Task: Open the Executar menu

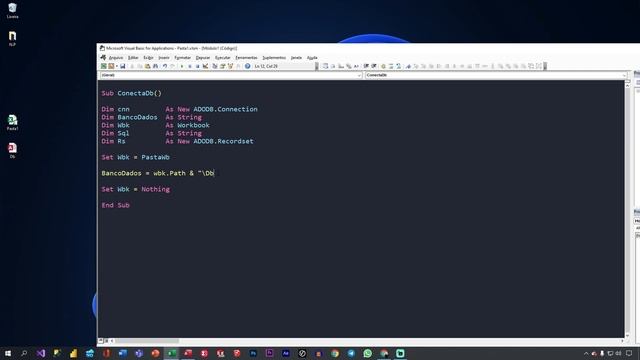Action: pos(222,58)
